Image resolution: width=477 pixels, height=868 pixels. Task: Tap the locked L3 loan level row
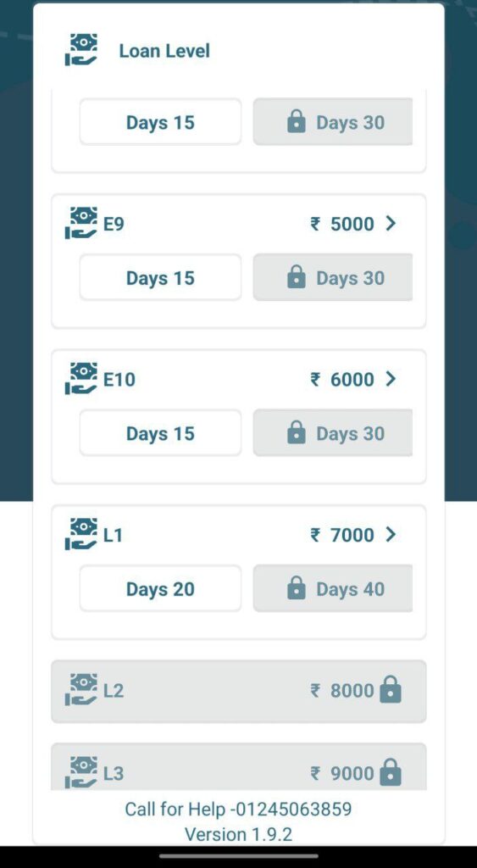(x=239, y=766)
